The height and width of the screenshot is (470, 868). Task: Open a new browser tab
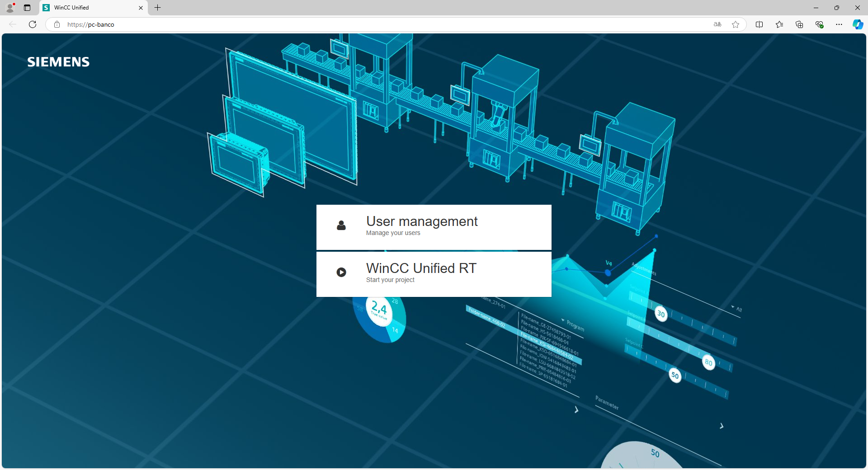tap(157, 8)
